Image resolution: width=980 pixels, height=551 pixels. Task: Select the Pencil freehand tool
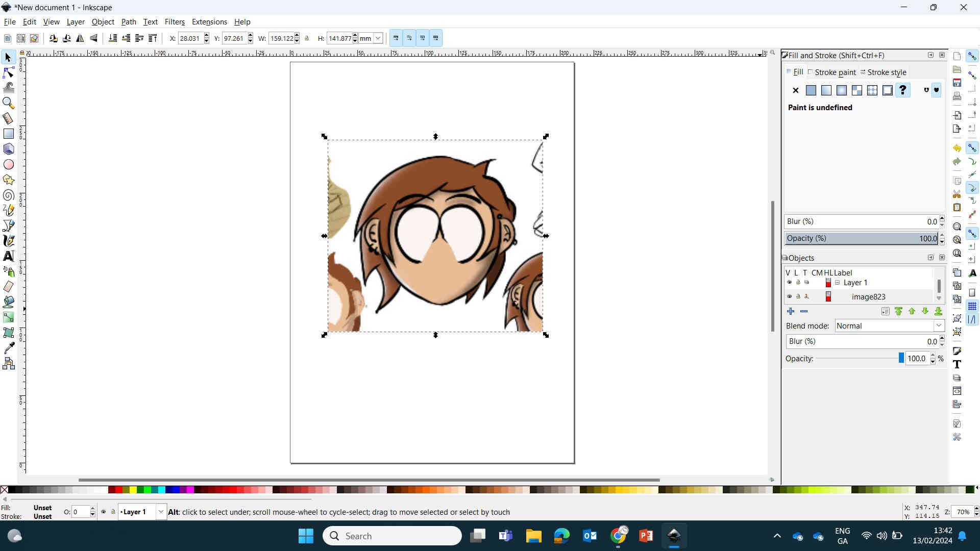[x=8, y=210]
